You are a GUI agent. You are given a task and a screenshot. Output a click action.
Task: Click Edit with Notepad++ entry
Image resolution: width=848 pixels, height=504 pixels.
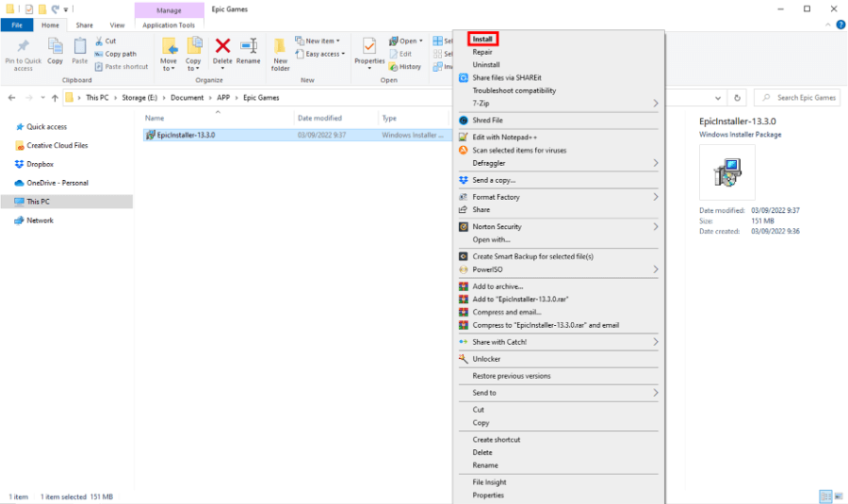[505, 138]
